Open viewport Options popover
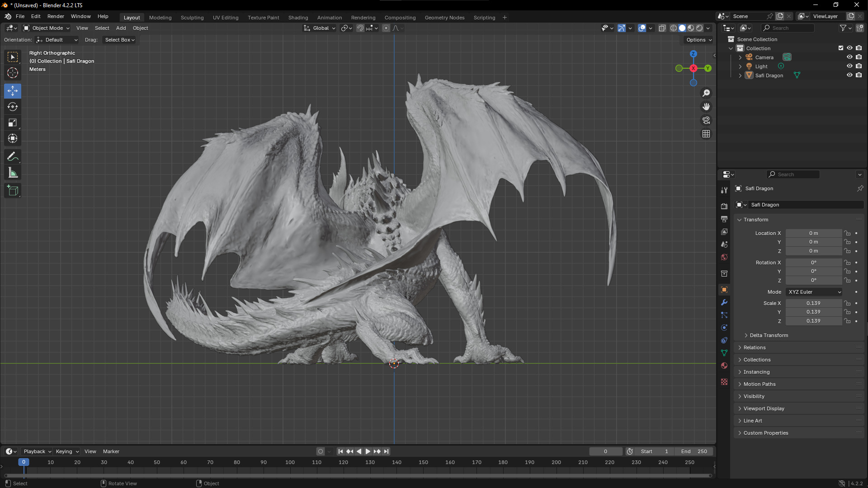 coord(698,40)
